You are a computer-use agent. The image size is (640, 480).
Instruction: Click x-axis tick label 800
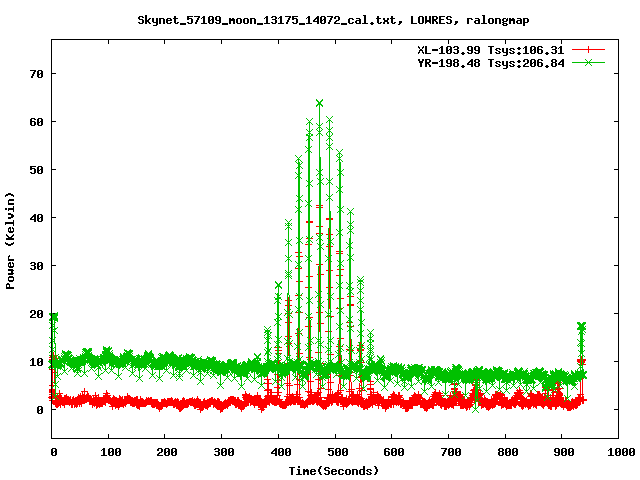click(507, 452)
